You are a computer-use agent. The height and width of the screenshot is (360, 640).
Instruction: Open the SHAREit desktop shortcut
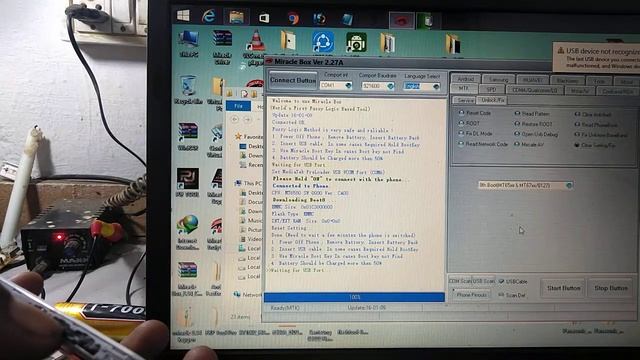[x=323, y=43]
